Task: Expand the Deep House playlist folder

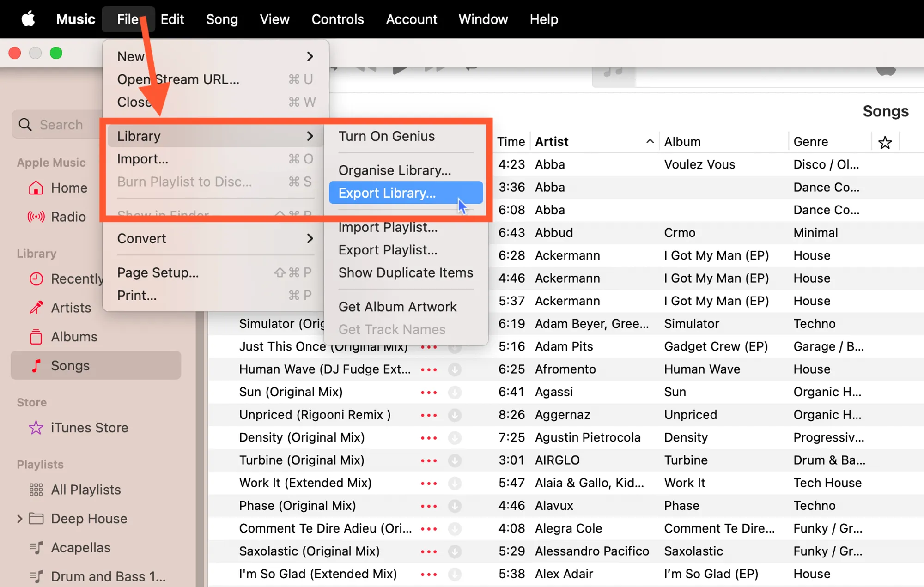Action: [20, 519]
